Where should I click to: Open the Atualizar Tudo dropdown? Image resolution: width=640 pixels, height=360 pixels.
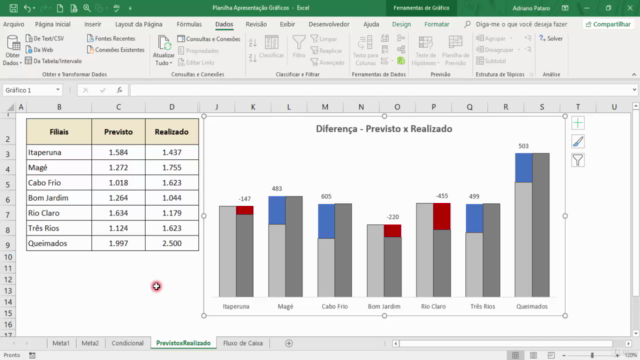164,51
